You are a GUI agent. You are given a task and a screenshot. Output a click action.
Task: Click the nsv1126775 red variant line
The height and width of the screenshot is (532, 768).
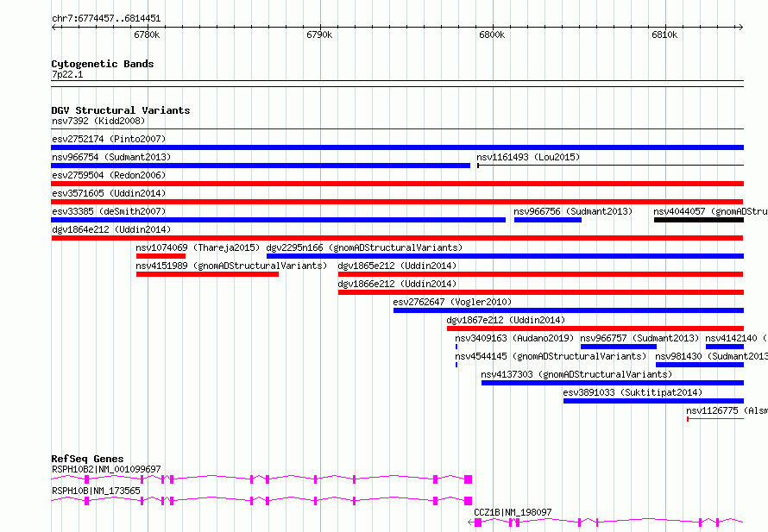tap(715, 419)
